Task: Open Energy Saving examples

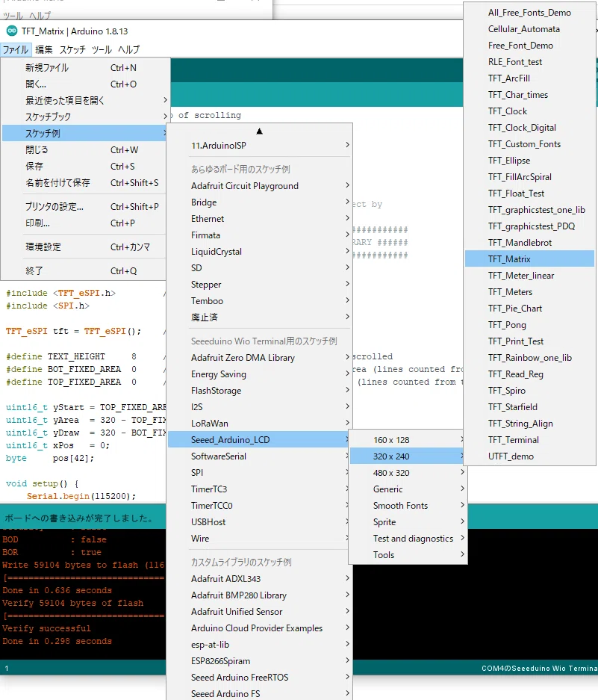Action: 260,374
